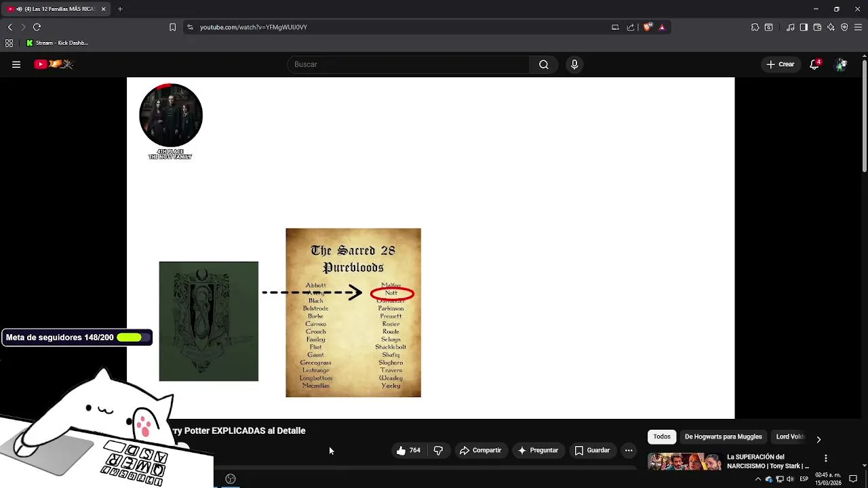868x488 pixels.
Task: Open the tab search icon in toolbar
Action: point(768,27)
